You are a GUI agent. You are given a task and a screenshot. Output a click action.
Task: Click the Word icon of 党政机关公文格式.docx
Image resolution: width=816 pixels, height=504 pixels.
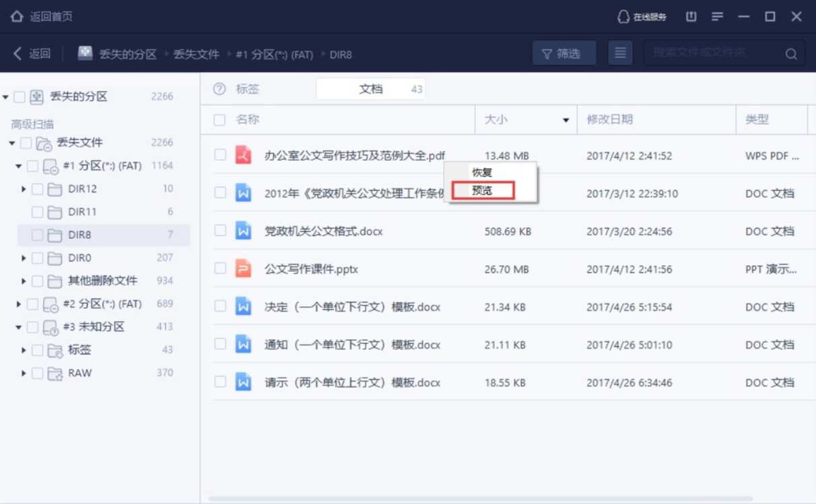point(243,231)
